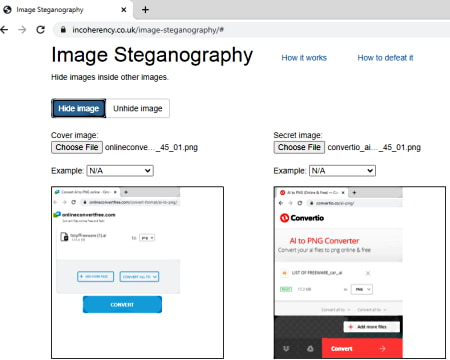The height and width of the screenshot is (360, 450).
Task: Switch to Unhide image mode
Action: (138, 108)
